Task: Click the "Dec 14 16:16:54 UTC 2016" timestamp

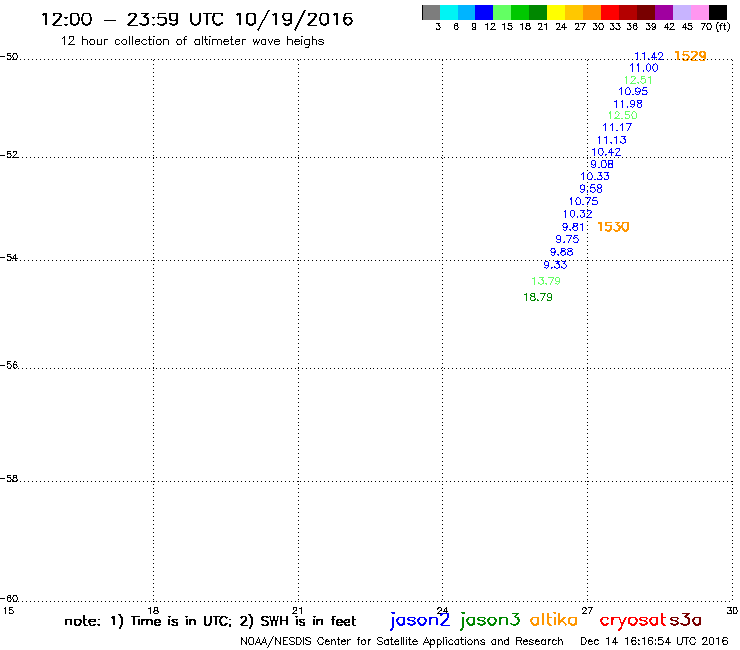Action: pyautogui.click(x=654, y=642)
